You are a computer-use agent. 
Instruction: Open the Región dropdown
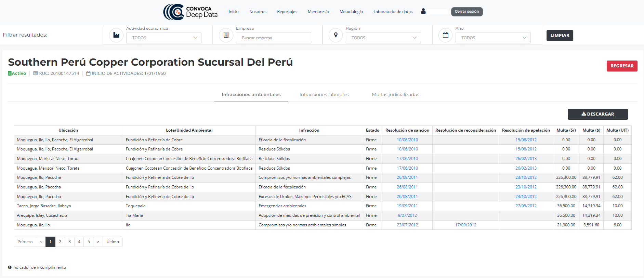[x=383, y=38]
